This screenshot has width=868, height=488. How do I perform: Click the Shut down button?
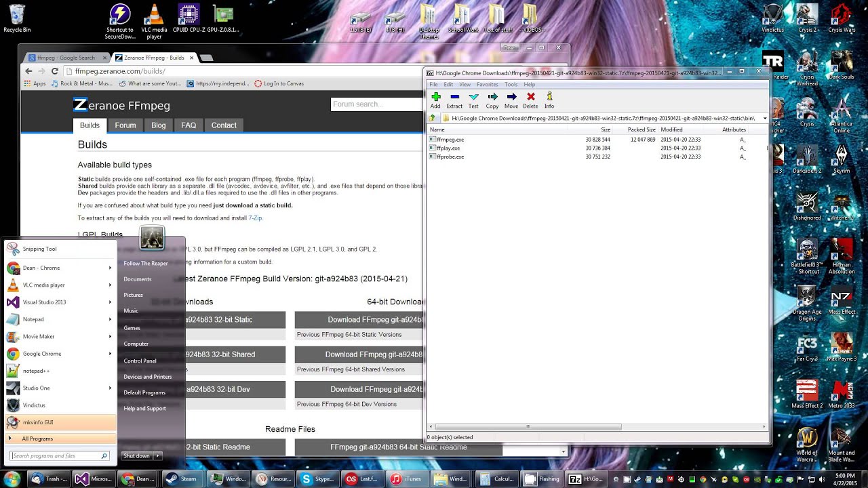137,456
